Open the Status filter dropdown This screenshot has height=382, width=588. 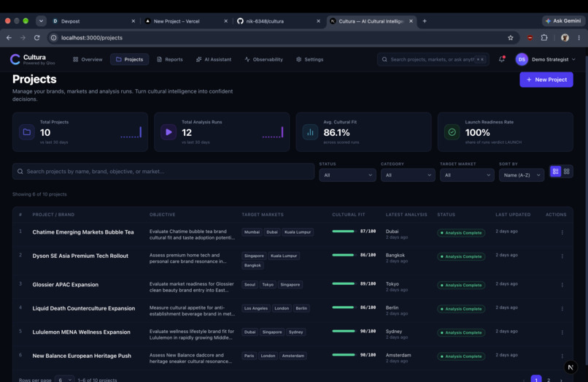(348, 175)
